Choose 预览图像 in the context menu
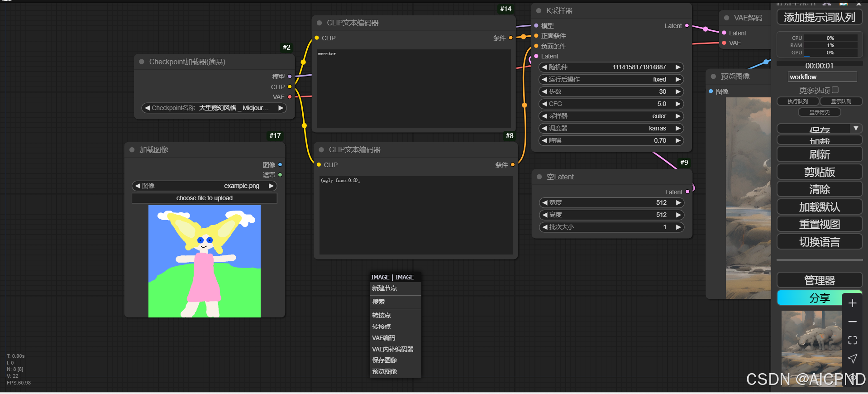Image resolution: width=868 pixels, height=394 pixels. (396, 371)
